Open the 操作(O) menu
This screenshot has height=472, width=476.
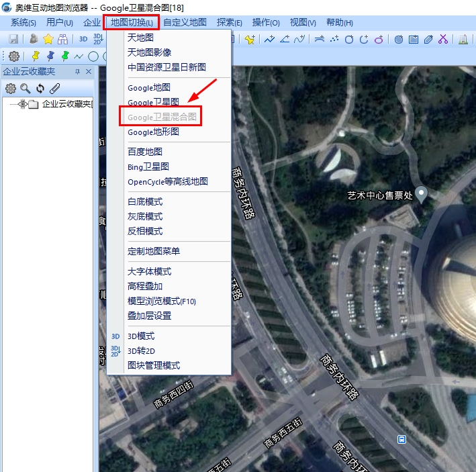pyautogui.click(x=266, y=23)
